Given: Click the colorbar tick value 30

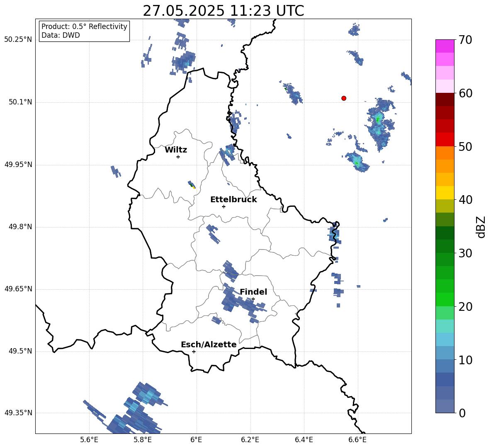Looking at the screenshot, I should click(465, 253).
